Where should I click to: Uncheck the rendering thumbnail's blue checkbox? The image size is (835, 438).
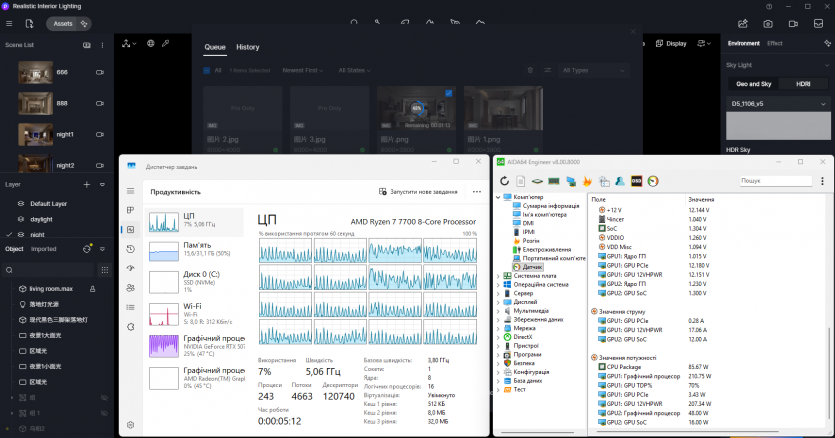pos(447,93)
